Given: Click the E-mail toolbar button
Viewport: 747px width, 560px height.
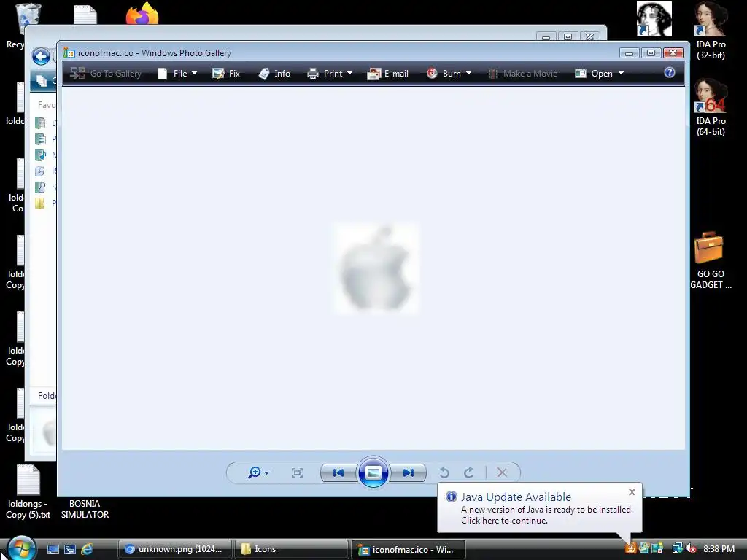Looking at the screenshot, I should pos(388,74).
